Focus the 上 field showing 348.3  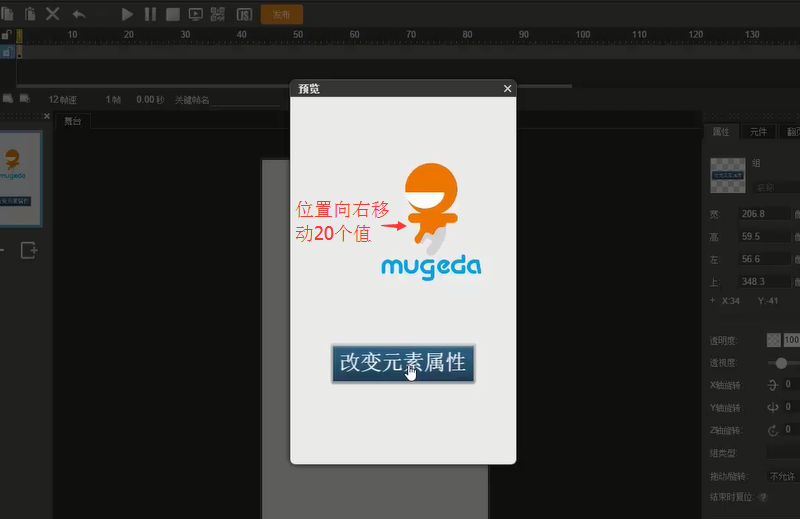[764, 281]
